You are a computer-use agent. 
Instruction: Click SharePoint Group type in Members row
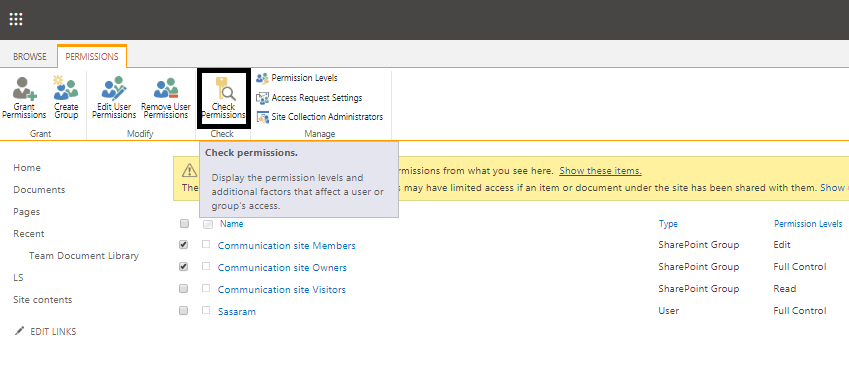tap(698, 245)
